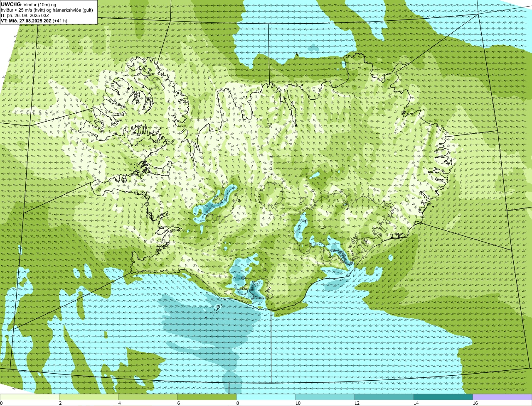This screenshot has height=406, width=532.
Task: Select the medium green 4–6 m/s color bar segment
Action: [x=148, y=397]
